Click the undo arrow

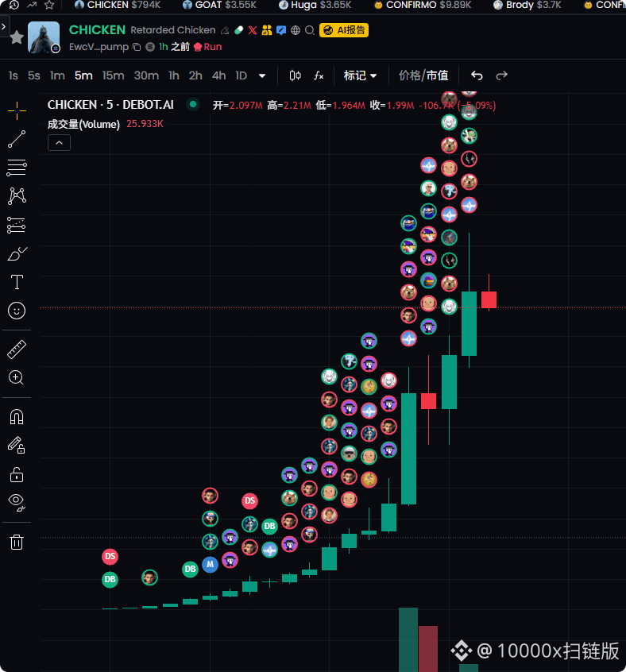coord(477,75)
